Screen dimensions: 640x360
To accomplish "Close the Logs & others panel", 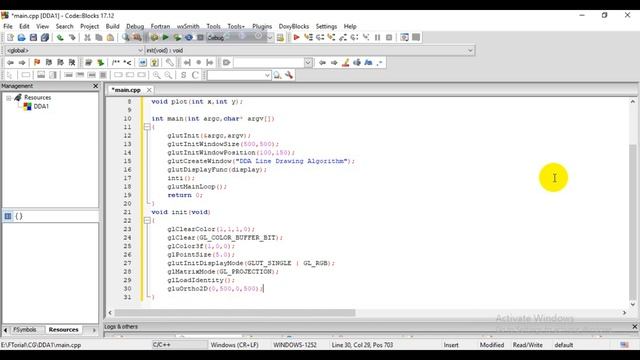I will [x=635, y=327].
